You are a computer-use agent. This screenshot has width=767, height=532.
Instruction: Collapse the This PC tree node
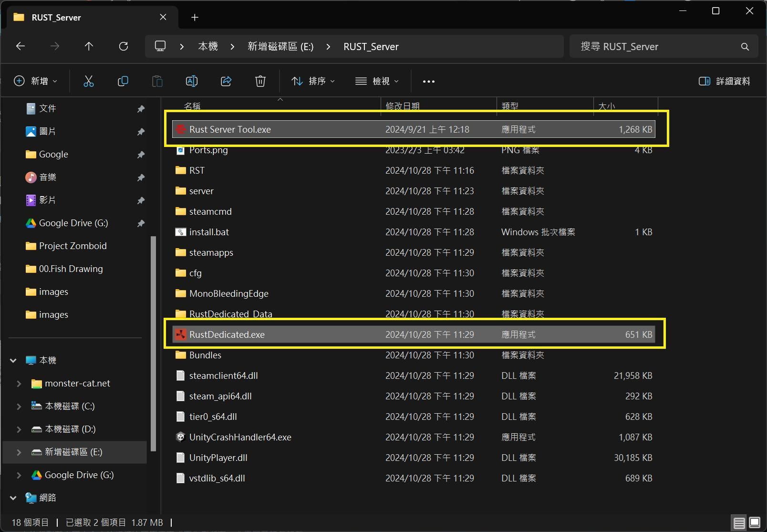click(13, 360)
